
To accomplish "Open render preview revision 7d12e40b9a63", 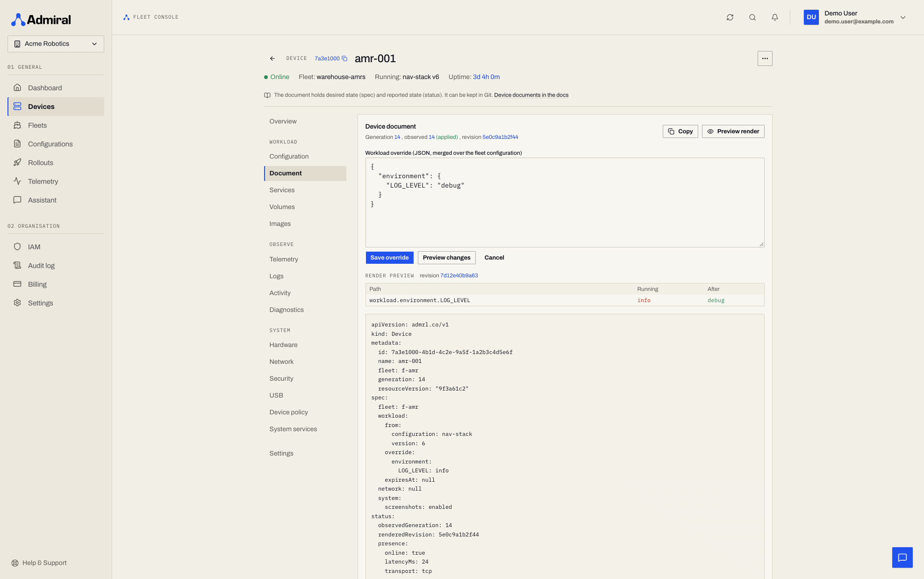I will pyautogui.click(x=459, y=275).
